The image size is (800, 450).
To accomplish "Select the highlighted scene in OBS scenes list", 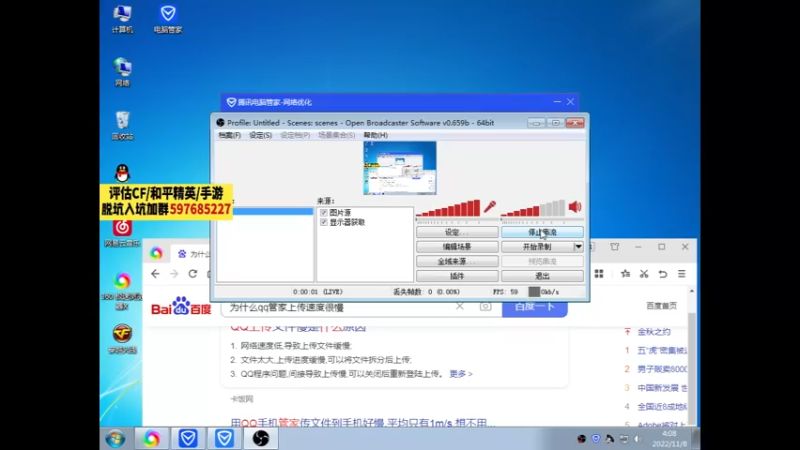I will pyautogui.click(x=265, y=211).
